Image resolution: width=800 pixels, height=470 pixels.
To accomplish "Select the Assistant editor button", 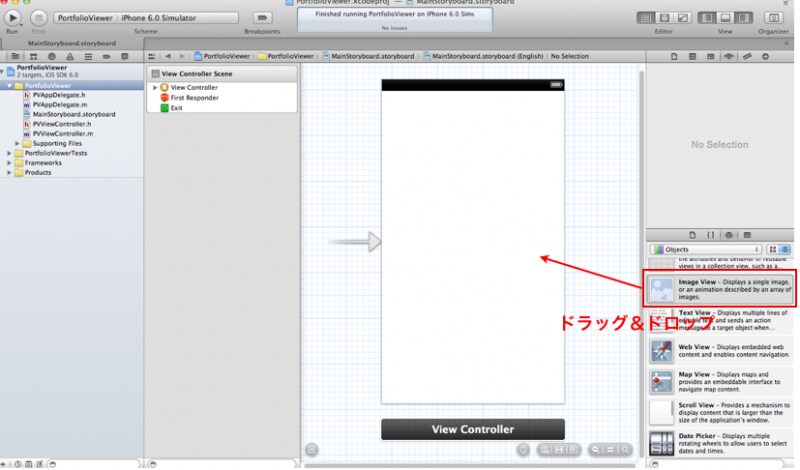I will [664, 18].
